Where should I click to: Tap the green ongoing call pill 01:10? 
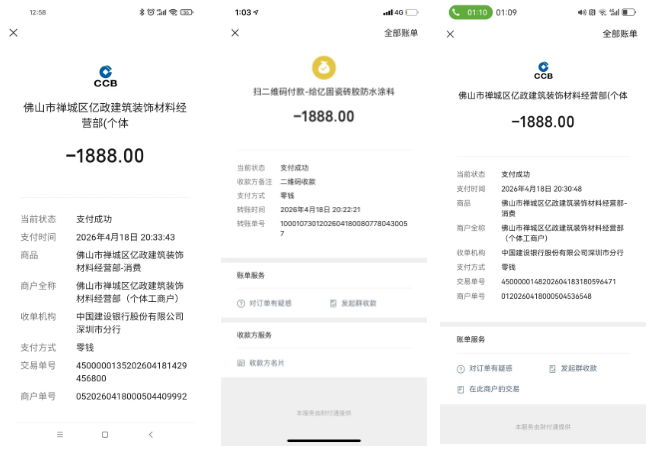point(471,13)
